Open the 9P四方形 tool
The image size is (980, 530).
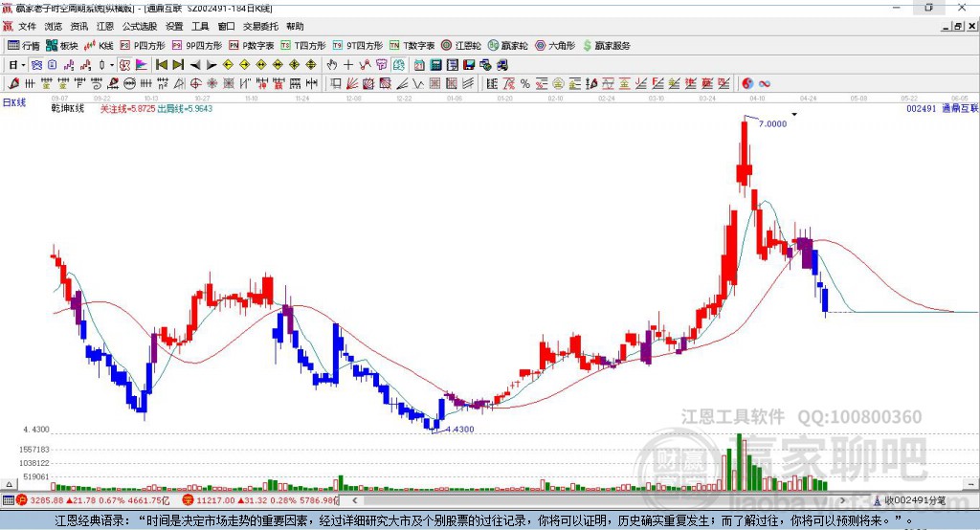pos(197,46)
